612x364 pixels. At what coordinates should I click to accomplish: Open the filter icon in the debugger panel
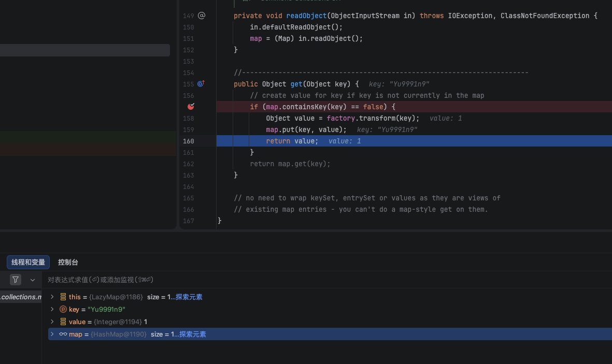15,280
